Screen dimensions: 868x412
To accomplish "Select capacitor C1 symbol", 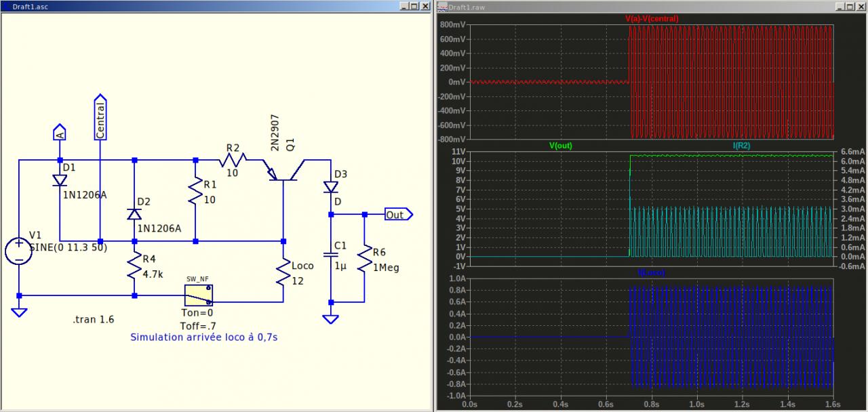I will click(x=331, y=255).
